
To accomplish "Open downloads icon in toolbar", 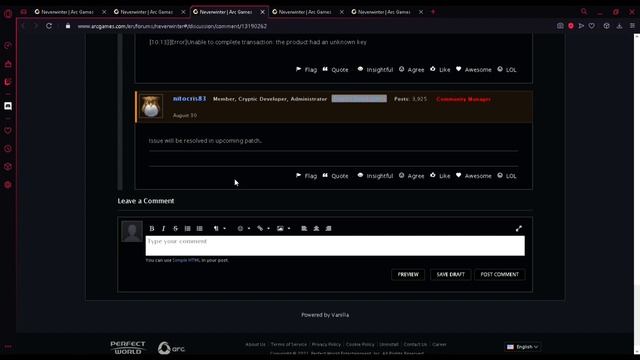I will click(619, 26).
